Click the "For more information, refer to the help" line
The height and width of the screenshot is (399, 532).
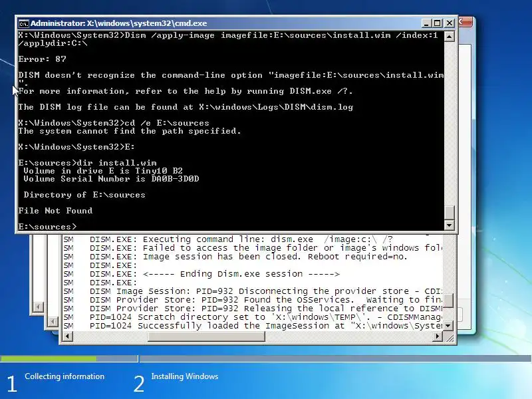[x=186, y=91]
